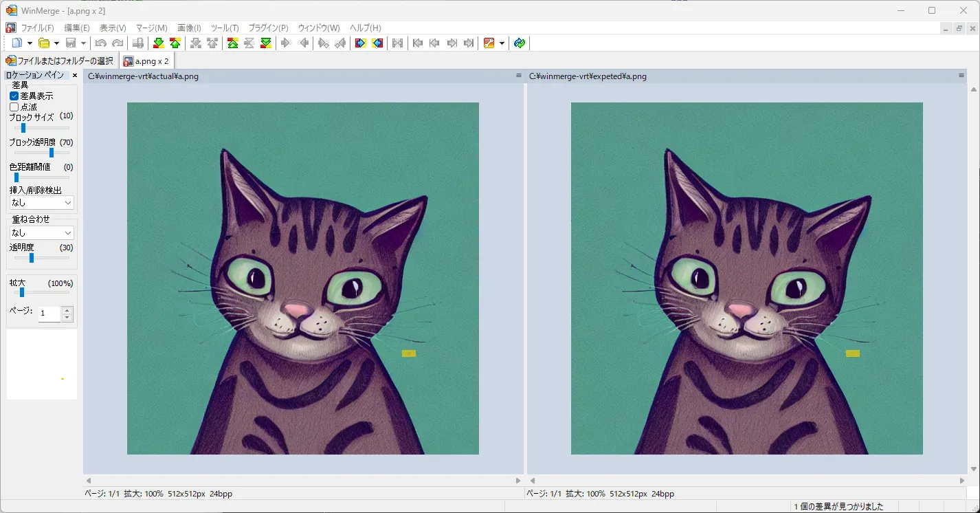The height and width of the screenshot is (513, 980).
Task: Open a new comparison document
Action: (17, 43)
